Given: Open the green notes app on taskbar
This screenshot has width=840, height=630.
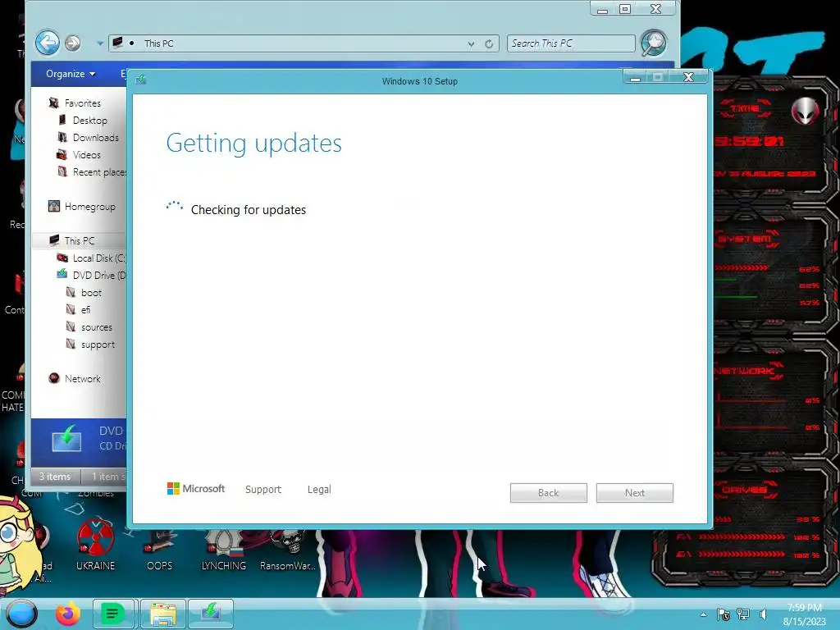Looking at the screenshot, I should [112, 614].
